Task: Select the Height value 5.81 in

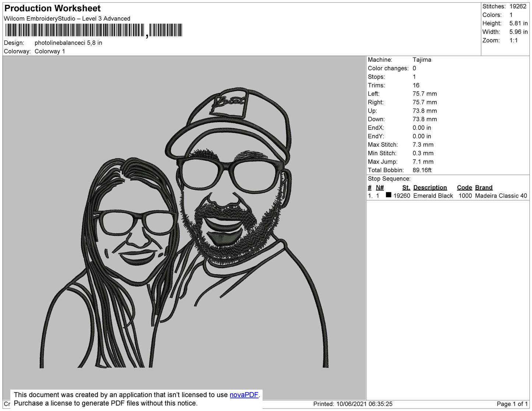Action: [x=519, y=24]
